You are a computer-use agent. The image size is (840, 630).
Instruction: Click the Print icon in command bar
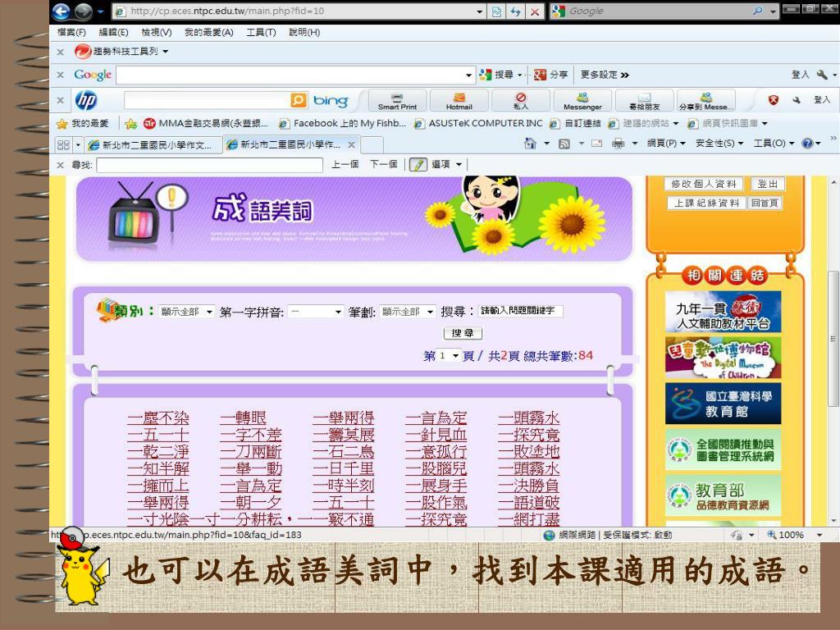pos(619,144)
